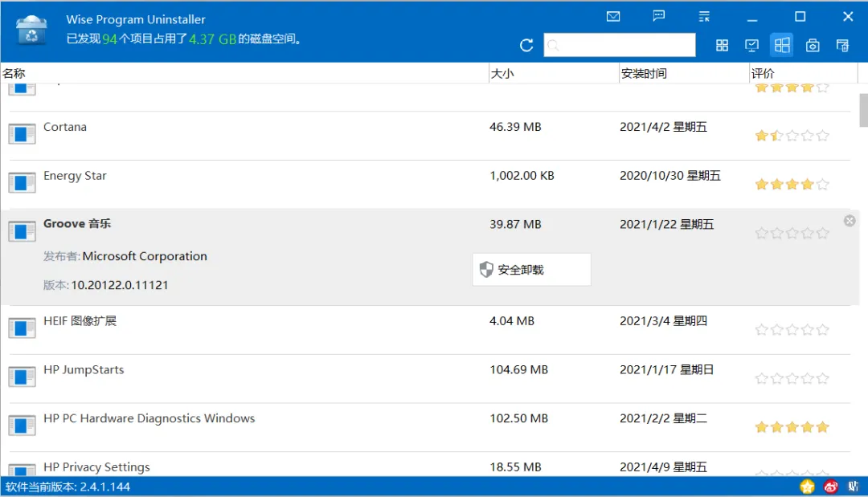Click version 10.20122.0.11121 text
Image resolution: width=868 pixels, height=497 pixels.
coord(120,285)
